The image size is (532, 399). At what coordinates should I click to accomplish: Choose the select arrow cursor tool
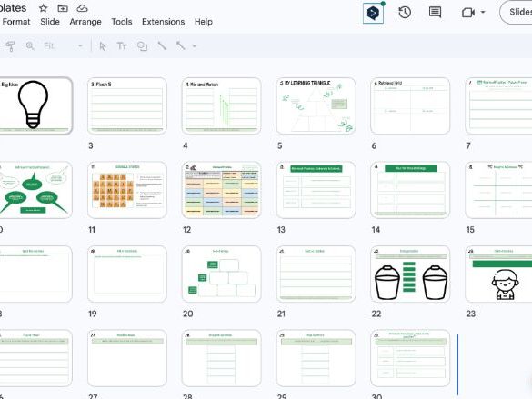pos(102,46)
